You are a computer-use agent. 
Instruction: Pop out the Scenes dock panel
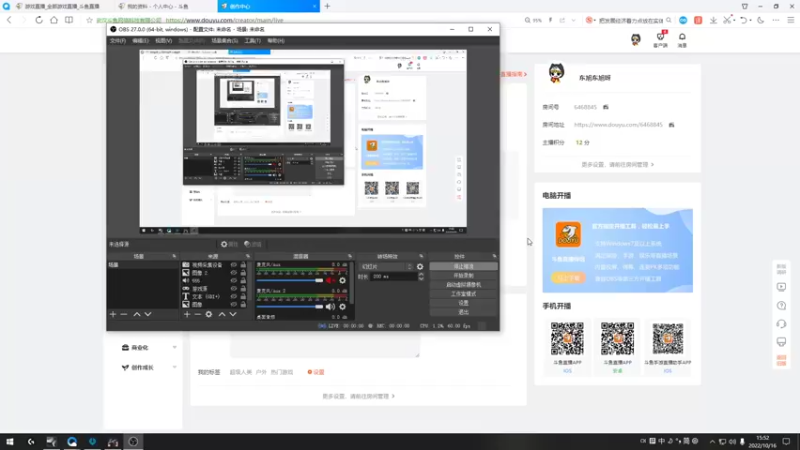point(174,256)
